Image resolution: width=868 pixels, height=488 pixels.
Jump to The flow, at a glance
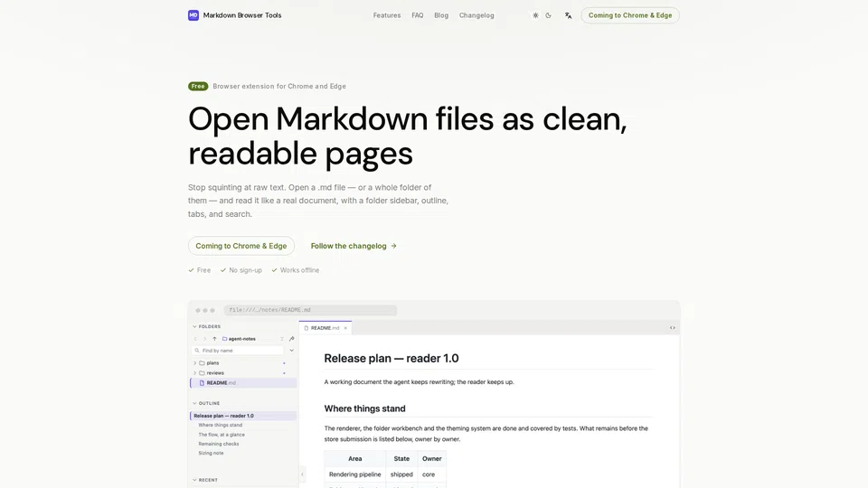[x=222, y=435]
